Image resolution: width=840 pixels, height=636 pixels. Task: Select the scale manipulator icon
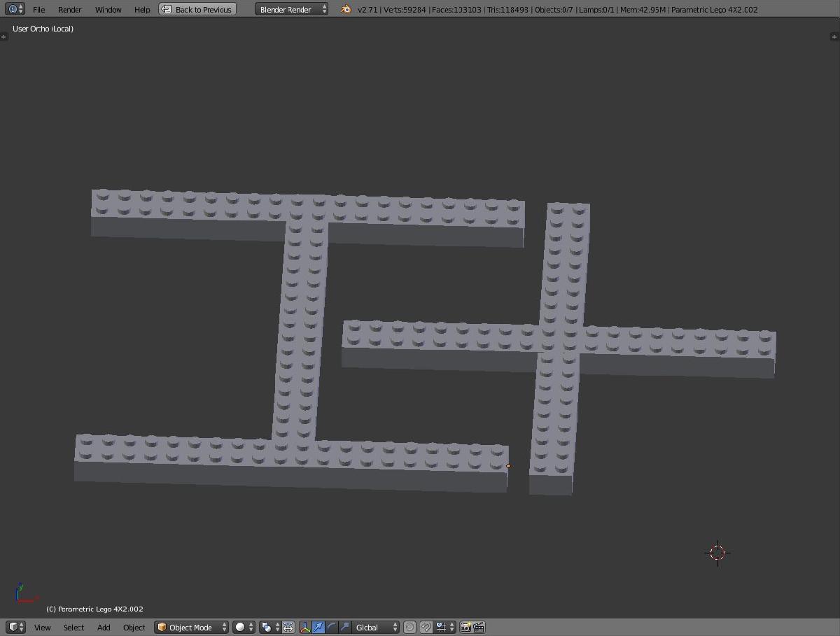click(344, 627)
